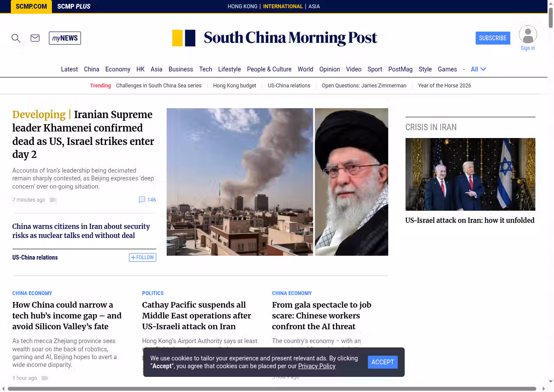
Task: Click the user profile avatar icon
Action: (x=528, y=35)
